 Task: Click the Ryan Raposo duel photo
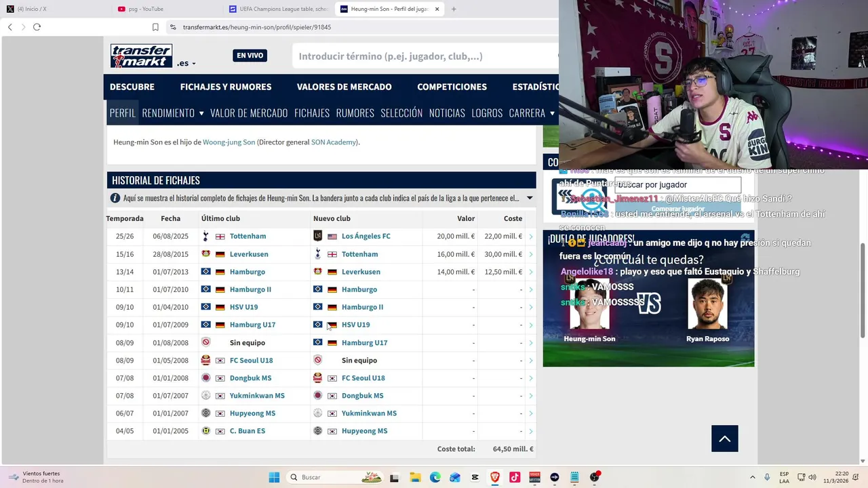click(x=707, y=303)
